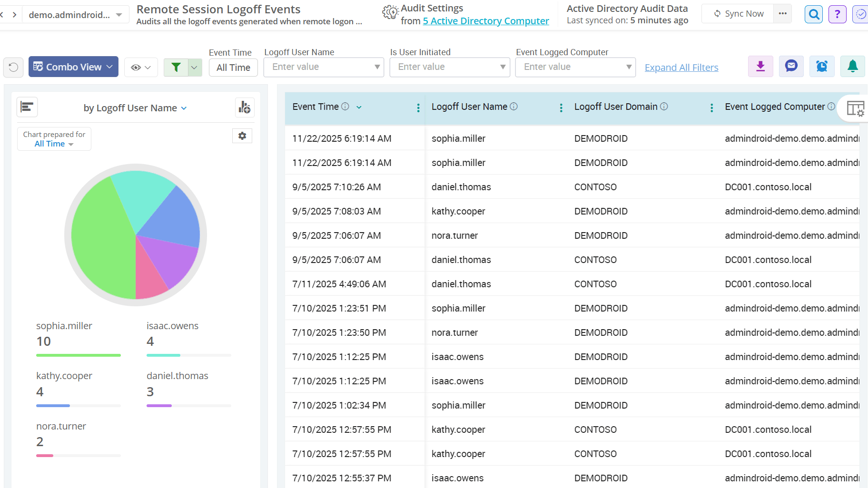
Task: Click the Event Time column sort arrow
Action: tap(359, 107)
